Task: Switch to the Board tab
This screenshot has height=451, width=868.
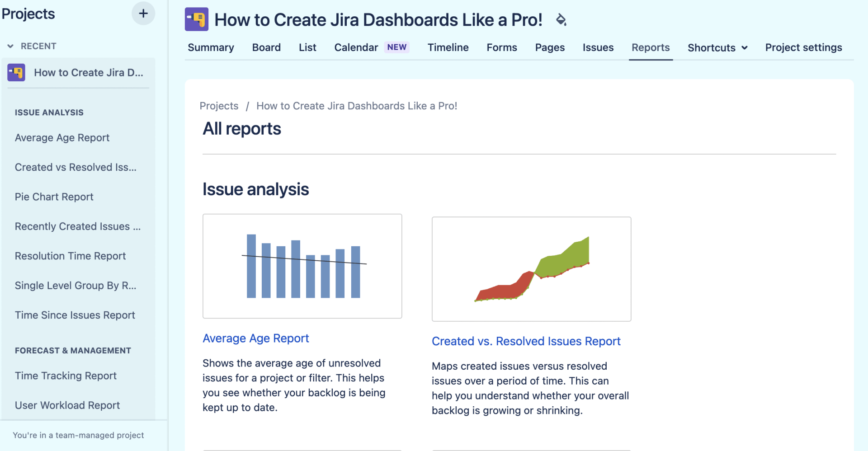Action: [266, 47]
